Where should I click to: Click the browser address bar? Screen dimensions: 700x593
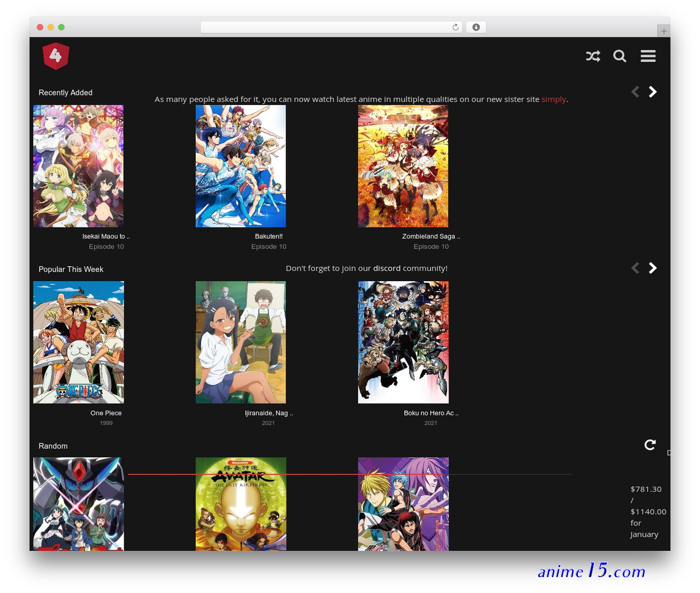coord(331,27)
